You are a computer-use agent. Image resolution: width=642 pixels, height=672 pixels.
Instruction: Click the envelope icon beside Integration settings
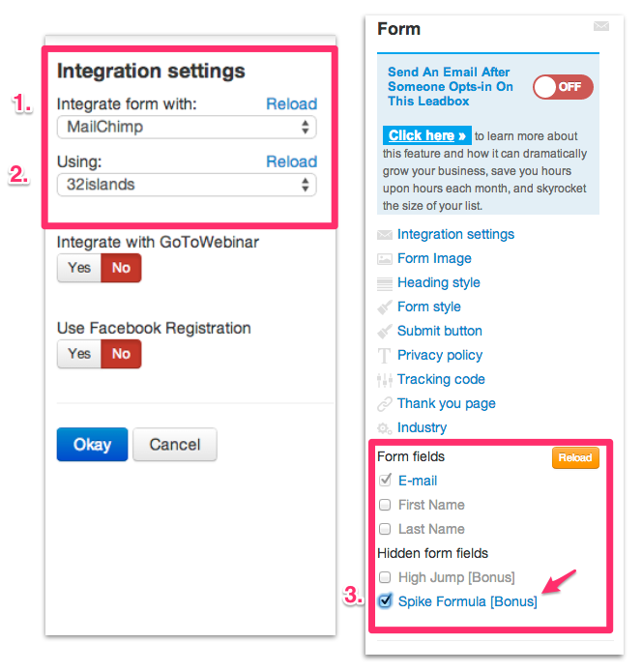(385, 235)
